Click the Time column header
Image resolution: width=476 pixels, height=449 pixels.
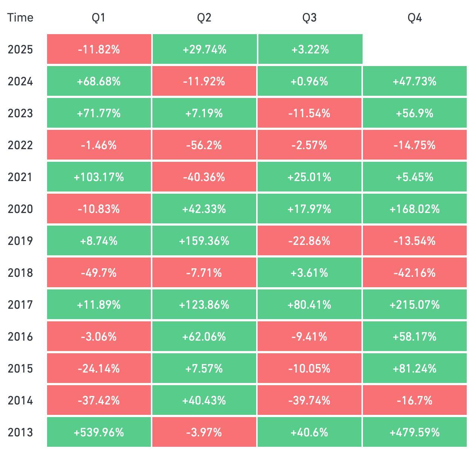coord(20,17)
